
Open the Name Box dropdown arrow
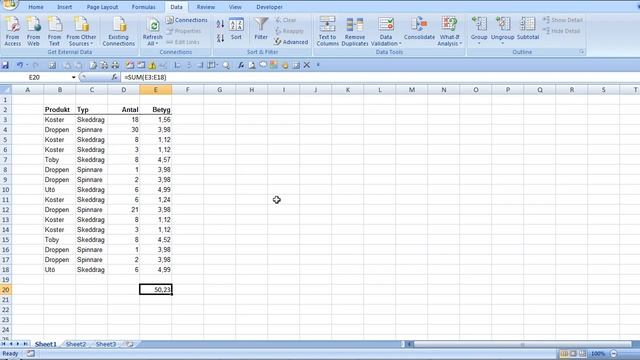(x=73, y=77)
